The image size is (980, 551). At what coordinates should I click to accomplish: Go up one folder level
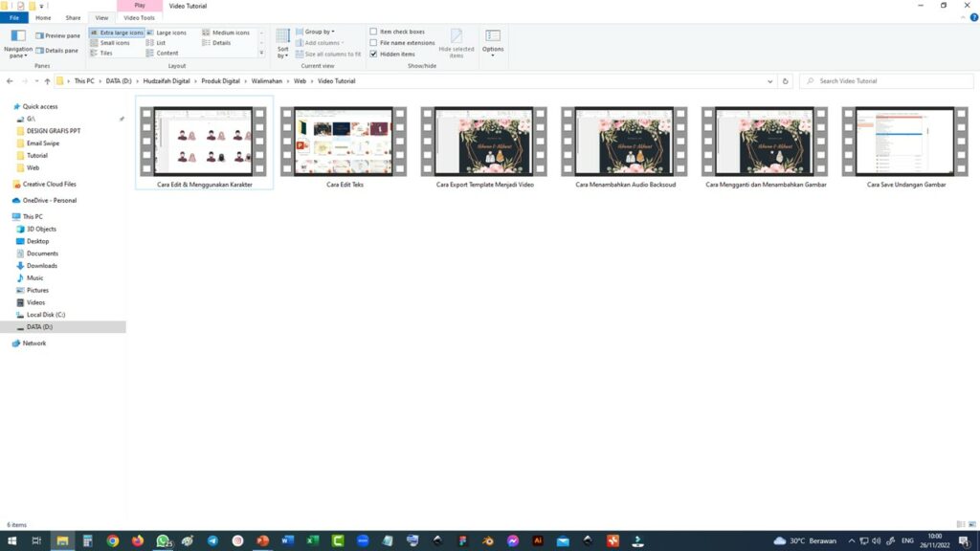(x=47, y=81)
